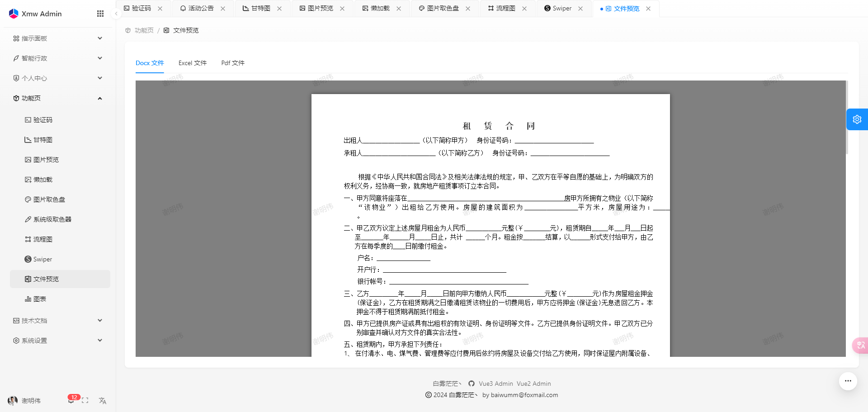Open the apps grid icon beside Xmw Admin
Viewport: 868px width, 412px height.
[x=100, y=14]
